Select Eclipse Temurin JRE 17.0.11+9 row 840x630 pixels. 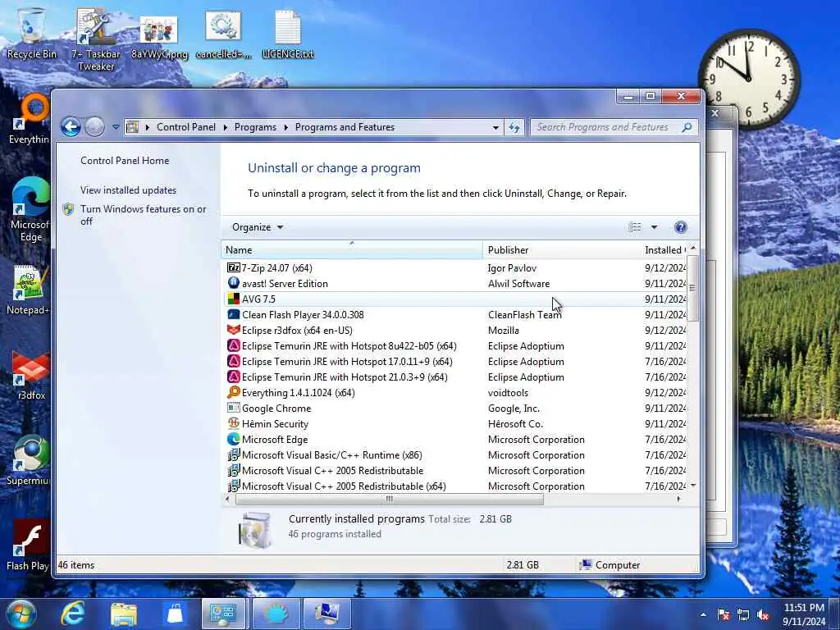[x=455, y=361]
